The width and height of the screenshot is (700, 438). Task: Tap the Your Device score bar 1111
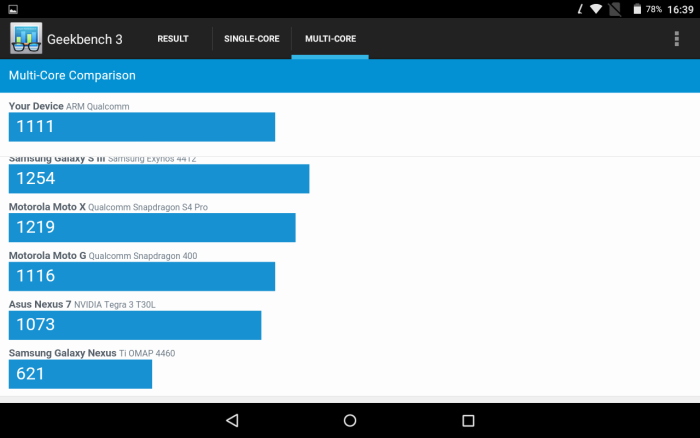pyautogui.click(x=142, y=127)
